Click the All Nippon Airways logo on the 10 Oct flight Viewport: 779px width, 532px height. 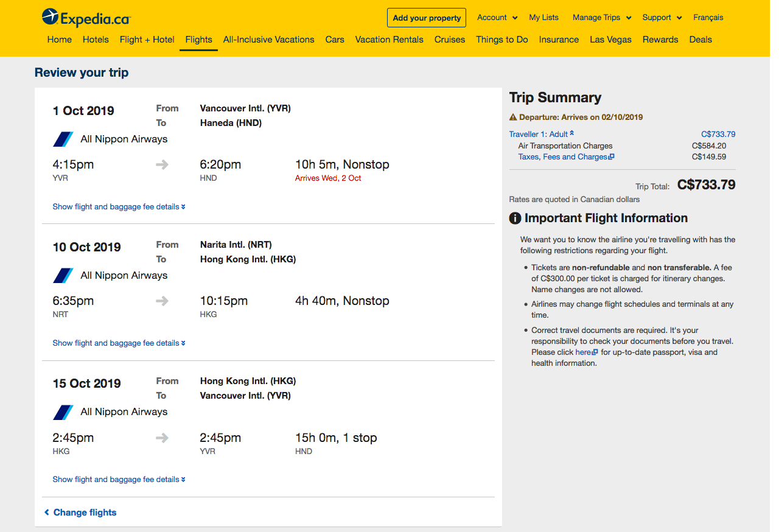point(63,275)
